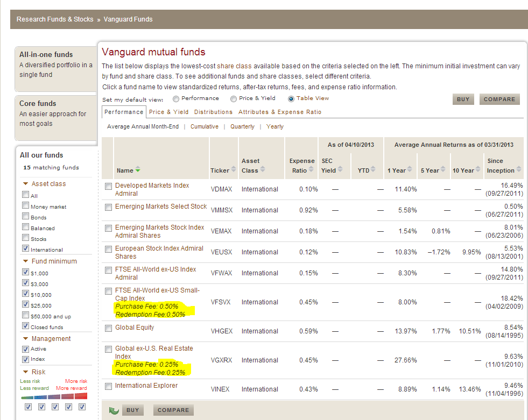528x420 pixels.
Task: Open Emerging Markets Stock Index Admiral Shares
Action: point(160,231)
